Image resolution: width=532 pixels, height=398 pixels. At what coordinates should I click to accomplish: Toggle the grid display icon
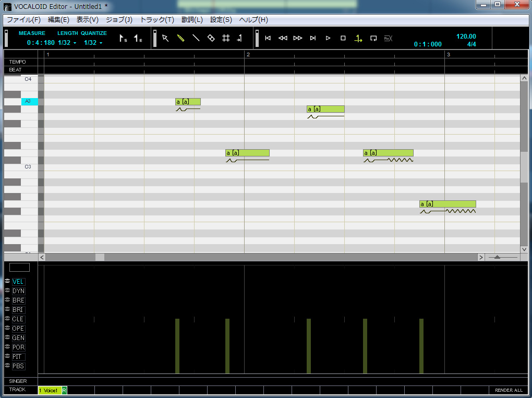coord(226,38)
